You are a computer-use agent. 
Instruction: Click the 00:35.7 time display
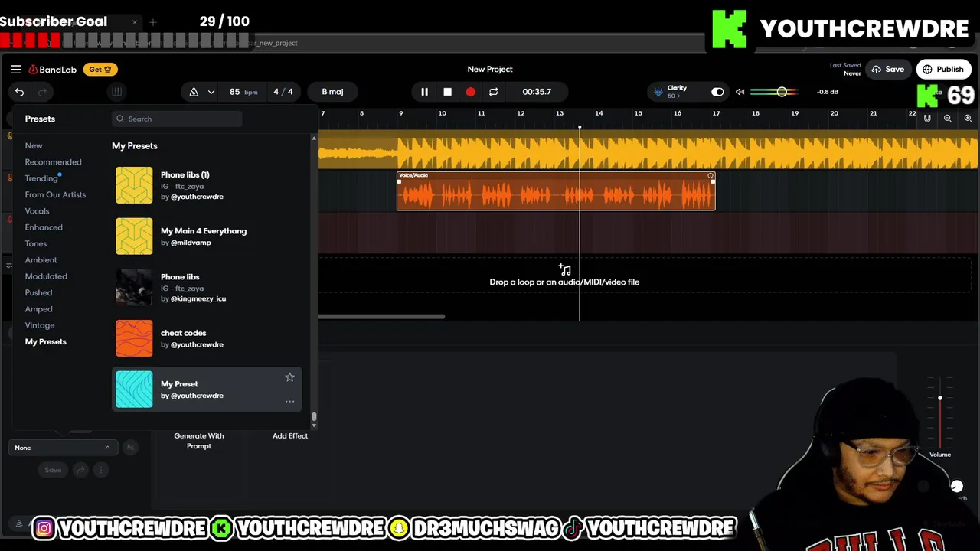point(537,92)
